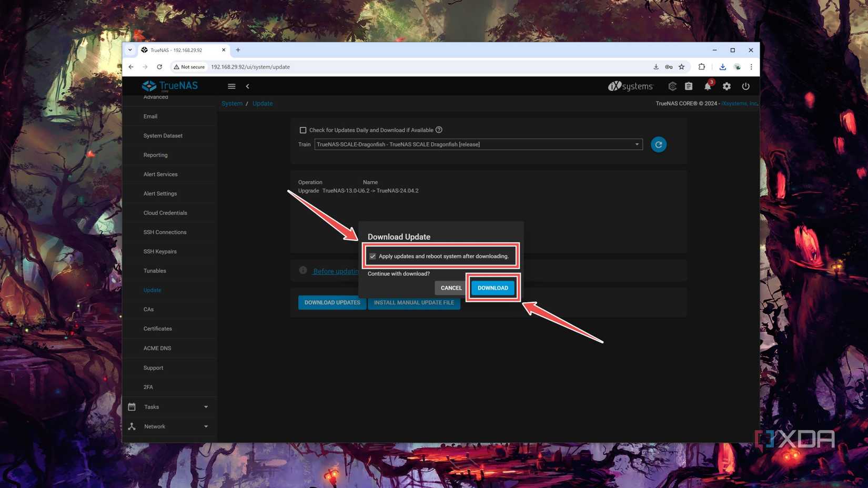Refresh the update train list
The image size is (868, 488).
(658, 145)
